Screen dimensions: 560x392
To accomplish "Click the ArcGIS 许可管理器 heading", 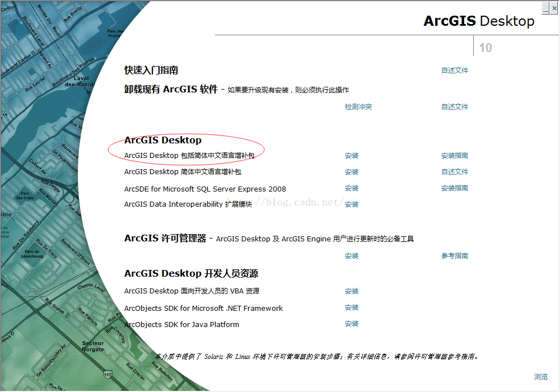I will [x=165, y=238].
